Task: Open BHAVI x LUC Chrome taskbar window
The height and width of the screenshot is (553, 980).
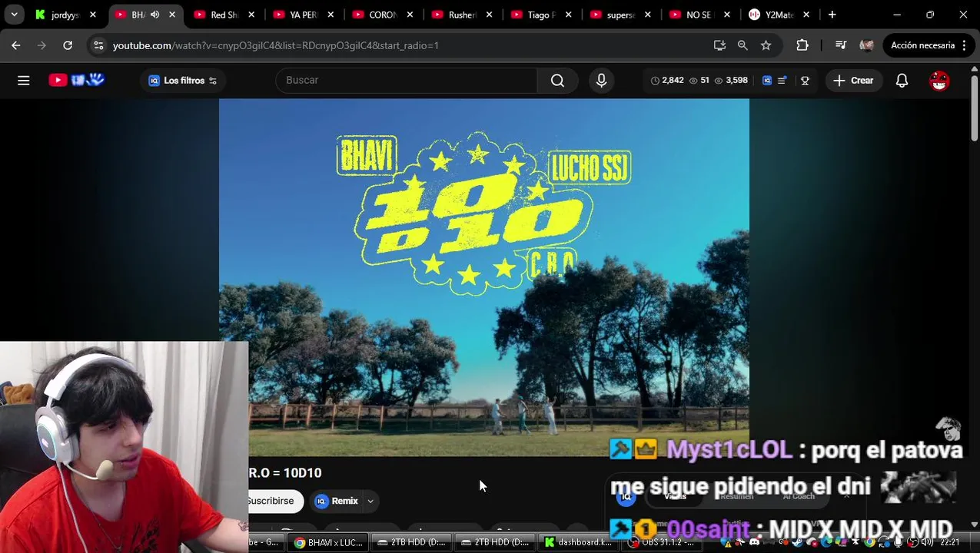Action: 329,542
